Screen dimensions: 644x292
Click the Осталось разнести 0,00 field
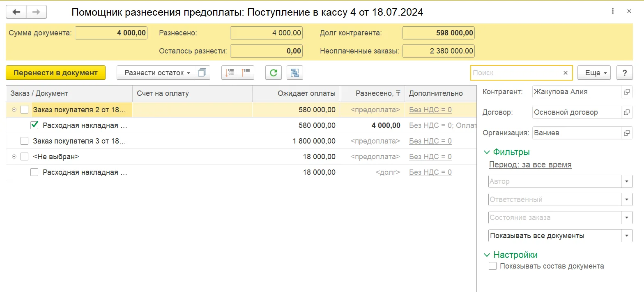click(x=266, y=51)
